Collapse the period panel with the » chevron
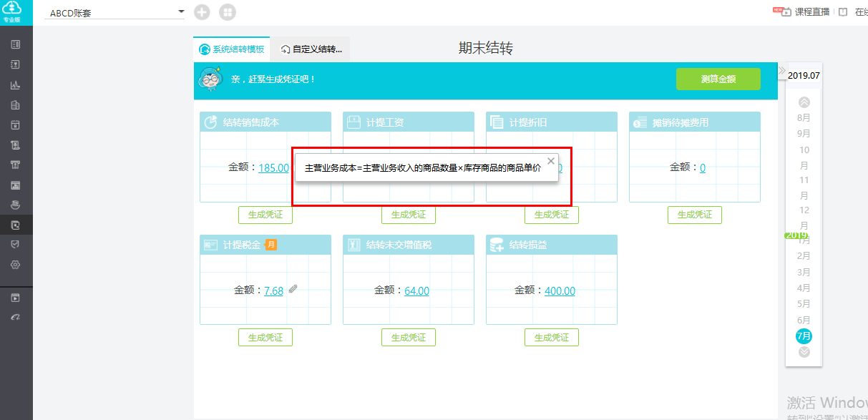 782,72
